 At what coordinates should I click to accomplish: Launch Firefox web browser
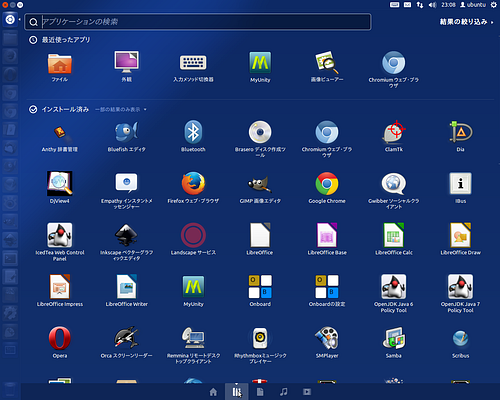193,183
